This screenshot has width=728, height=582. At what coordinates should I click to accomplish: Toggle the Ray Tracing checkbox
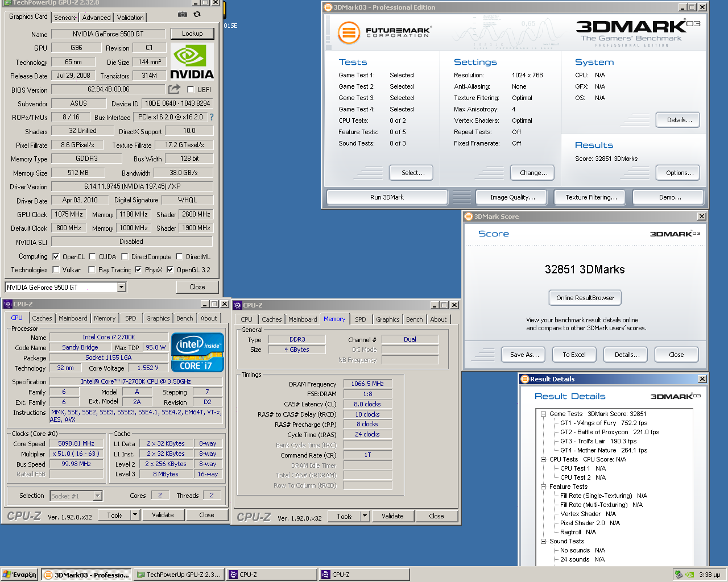(x=92, y=270)
